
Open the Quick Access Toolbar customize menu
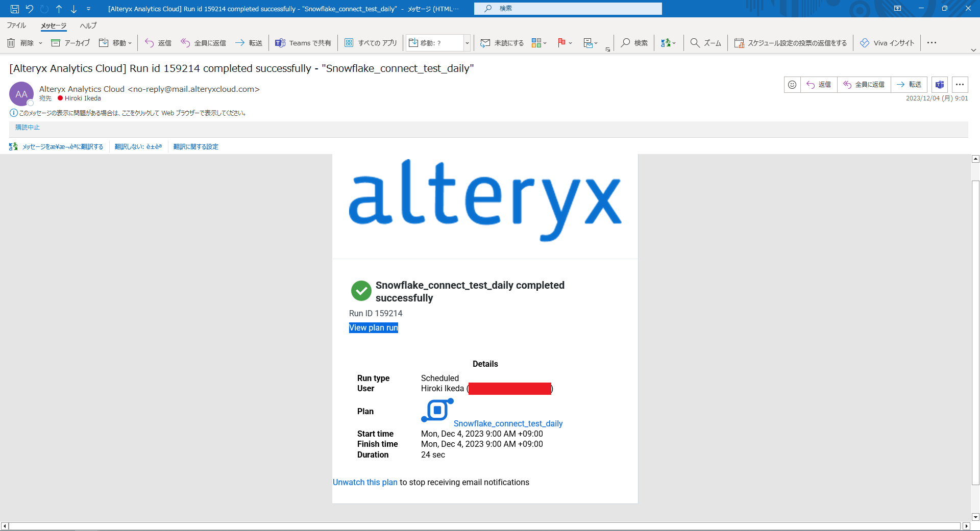coord(88,9)
